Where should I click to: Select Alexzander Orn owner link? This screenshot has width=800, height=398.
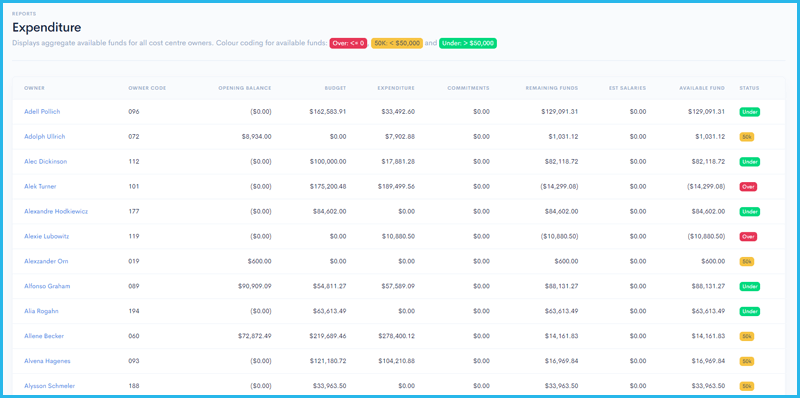tap(46, 261)
